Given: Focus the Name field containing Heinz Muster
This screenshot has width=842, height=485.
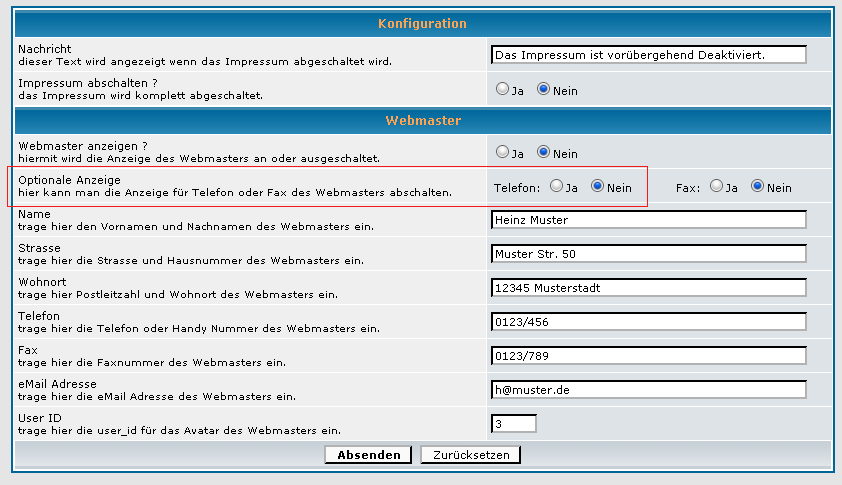Looking at the screenshot, I should click(x=648, y=220).
